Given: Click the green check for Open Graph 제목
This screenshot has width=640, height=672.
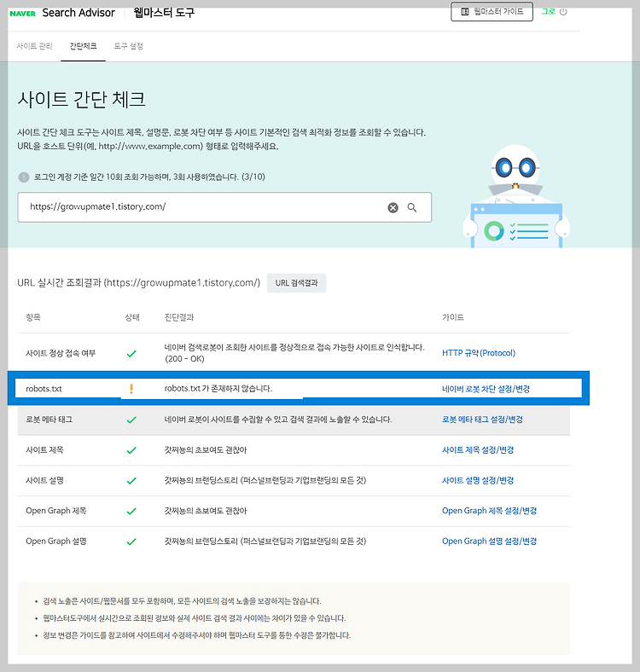Looking at the screenshot, I should tap(131, 511).
